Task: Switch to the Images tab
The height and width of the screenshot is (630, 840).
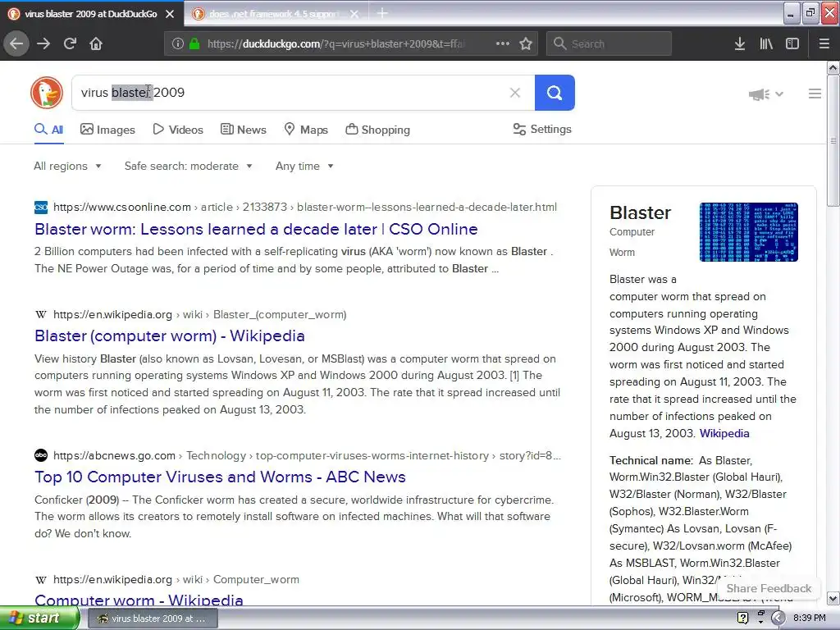Action: coord(107,130)
